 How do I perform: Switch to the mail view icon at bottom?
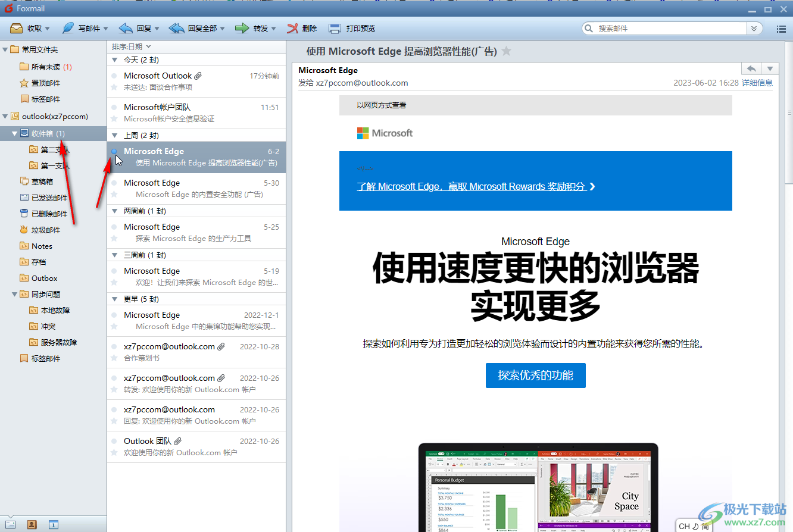(11, 524)
